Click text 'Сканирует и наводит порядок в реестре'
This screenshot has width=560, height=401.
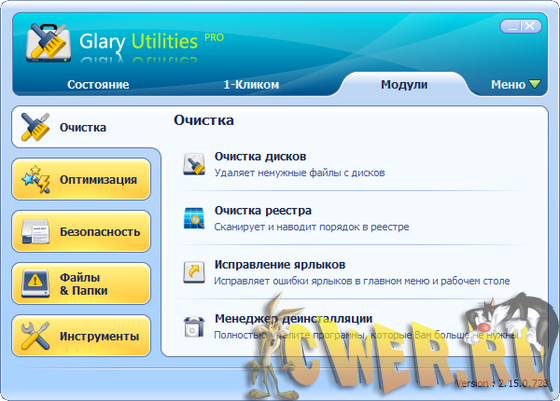[x=311, y=227]
